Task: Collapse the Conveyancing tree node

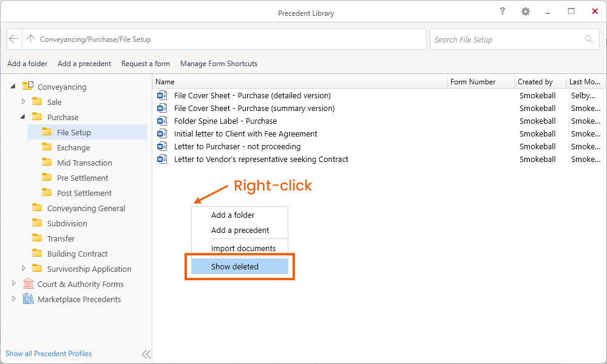Action: 13,87
